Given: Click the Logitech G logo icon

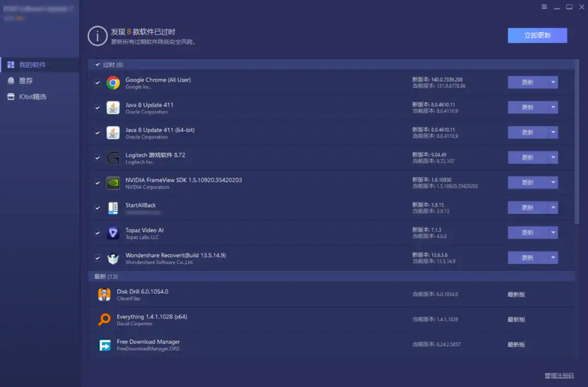Looking at the screenshot, I should coord(113,158).
